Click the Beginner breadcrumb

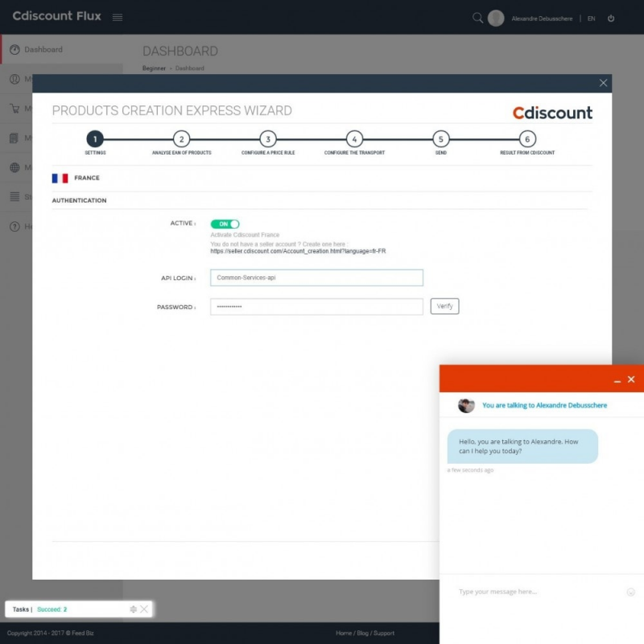click(x=154, y=68)
